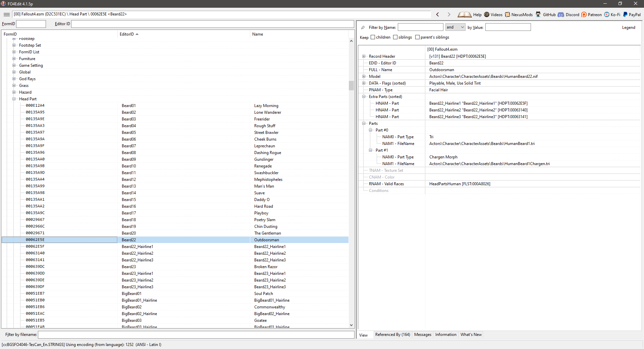Open the Ko-Fi icon
This screenshot has width=644, height=349.
(x=607, y=14)
